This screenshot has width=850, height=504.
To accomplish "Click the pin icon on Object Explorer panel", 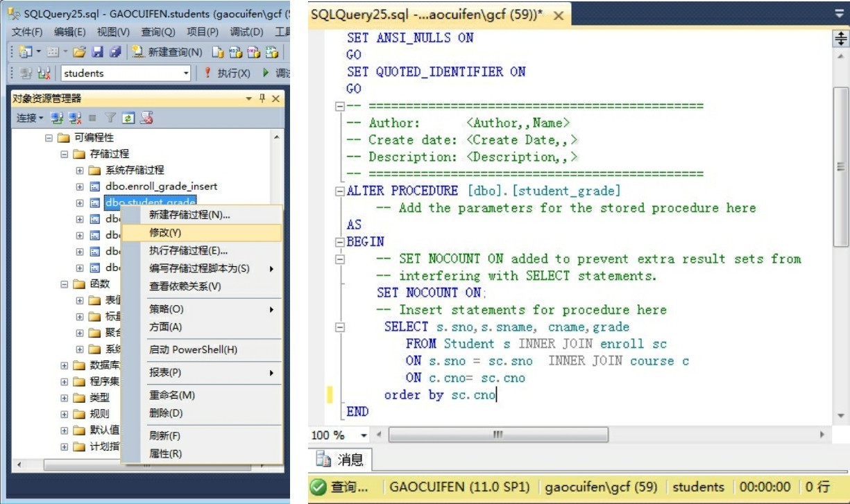I will 262,98.
